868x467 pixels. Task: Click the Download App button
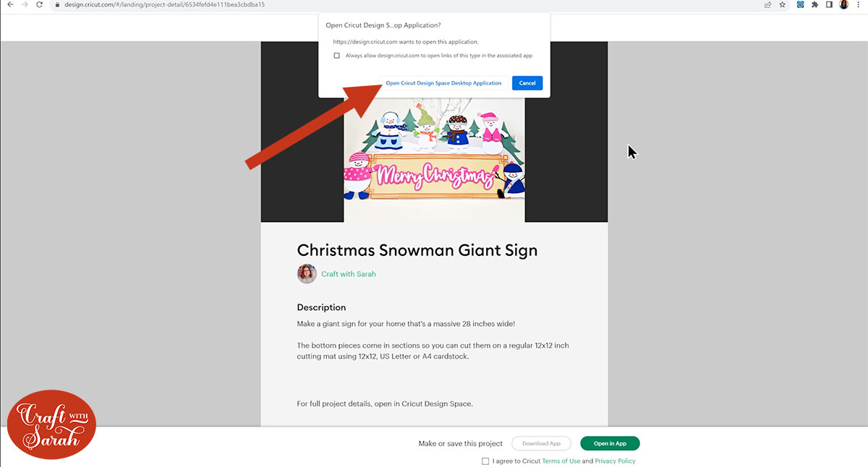click(x=541, y=444)
